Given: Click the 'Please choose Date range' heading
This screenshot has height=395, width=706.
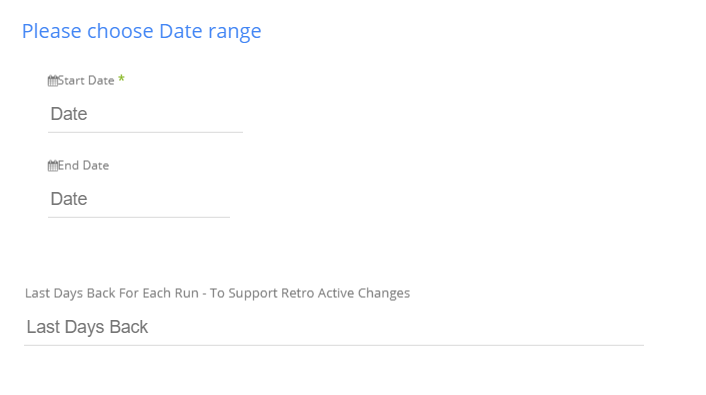Looking at the screenshot, I should pyautogui.click(x=141, y=32).
